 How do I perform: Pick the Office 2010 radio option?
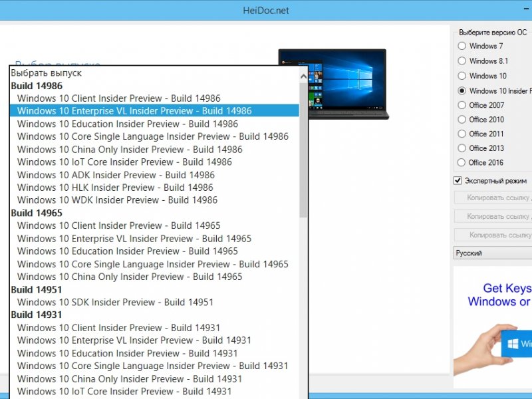(x=462, y=120)
